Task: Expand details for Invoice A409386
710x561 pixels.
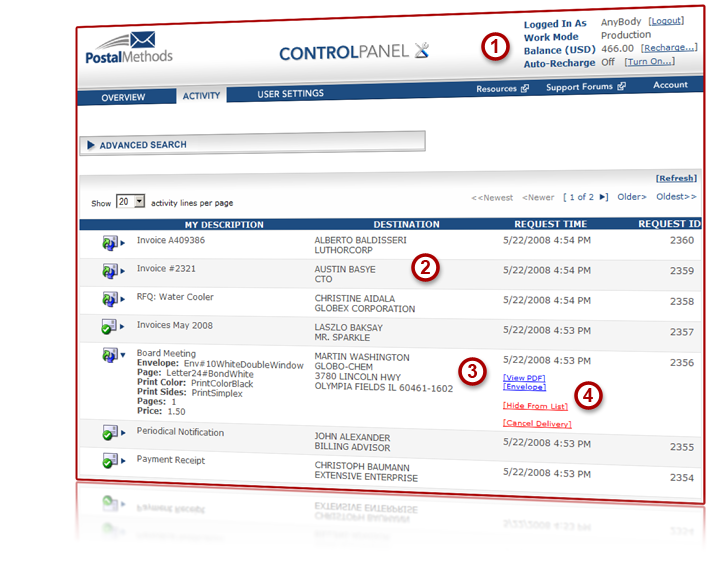Action: [123, 243]
